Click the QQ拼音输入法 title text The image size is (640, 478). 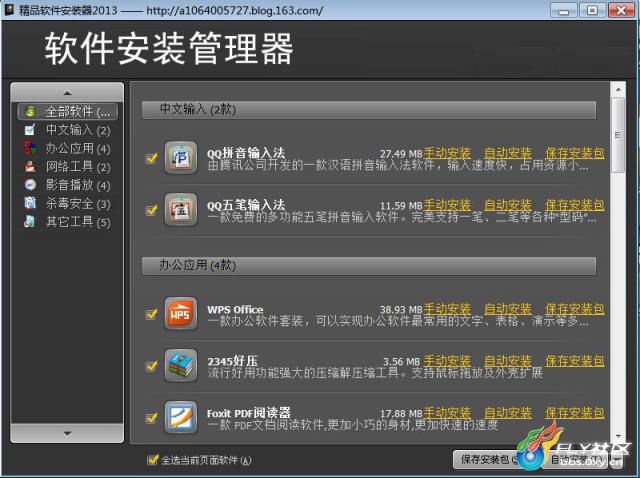pos(246,153)
